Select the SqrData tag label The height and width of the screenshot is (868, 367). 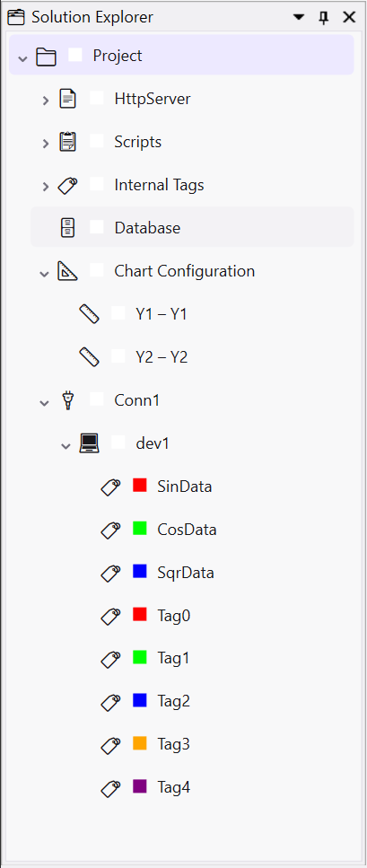(x=186, y=573)
